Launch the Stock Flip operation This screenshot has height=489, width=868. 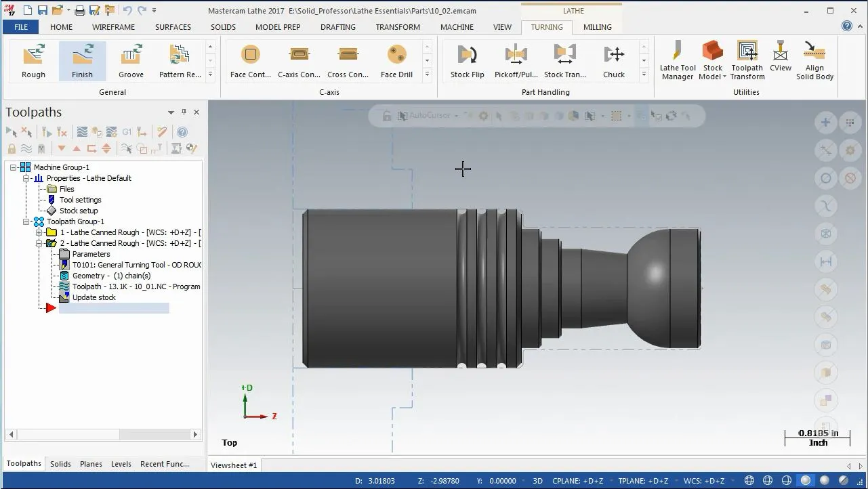click(x=467, y=60)
